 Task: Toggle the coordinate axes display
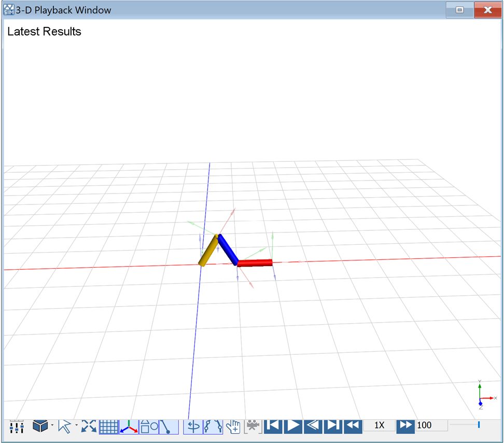(x=129, y=427)
